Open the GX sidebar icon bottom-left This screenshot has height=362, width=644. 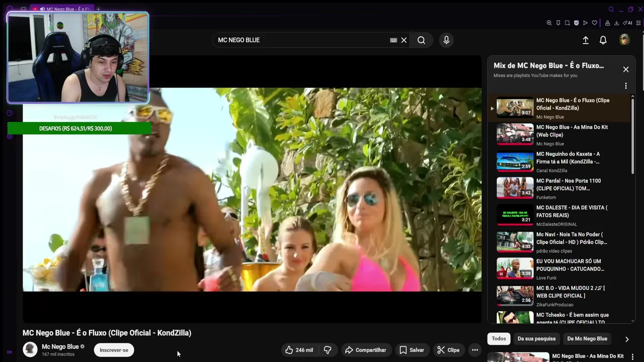pyautogui.click(x=10, y=352)
